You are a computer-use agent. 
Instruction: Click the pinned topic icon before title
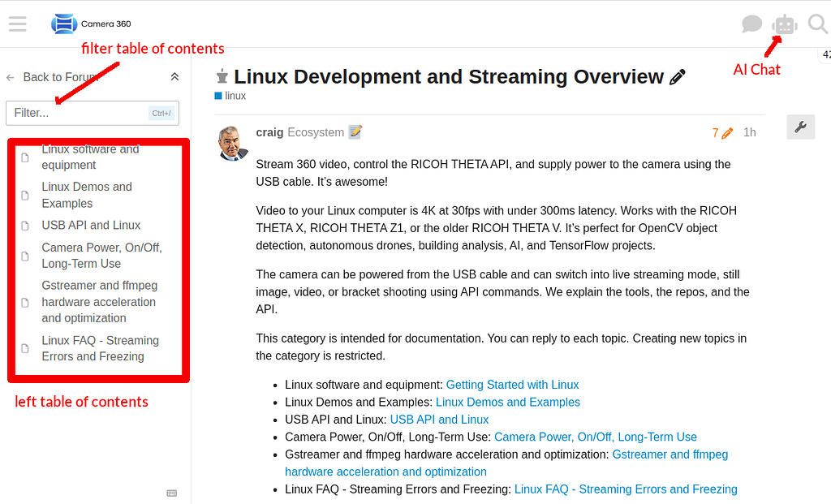(x=222, y=77)
